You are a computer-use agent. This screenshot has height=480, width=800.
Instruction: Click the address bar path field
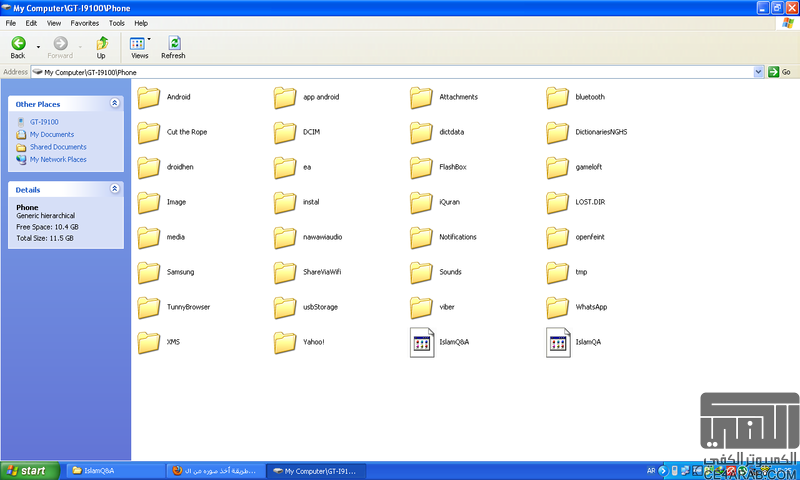[x=392, y=72]
